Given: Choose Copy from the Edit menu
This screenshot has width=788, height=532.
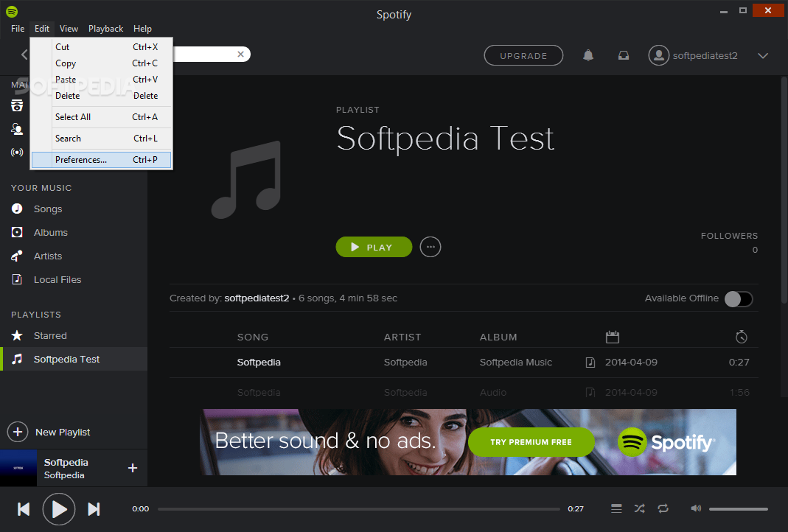Looking at the screenshot, I should [x=102, y=63].
